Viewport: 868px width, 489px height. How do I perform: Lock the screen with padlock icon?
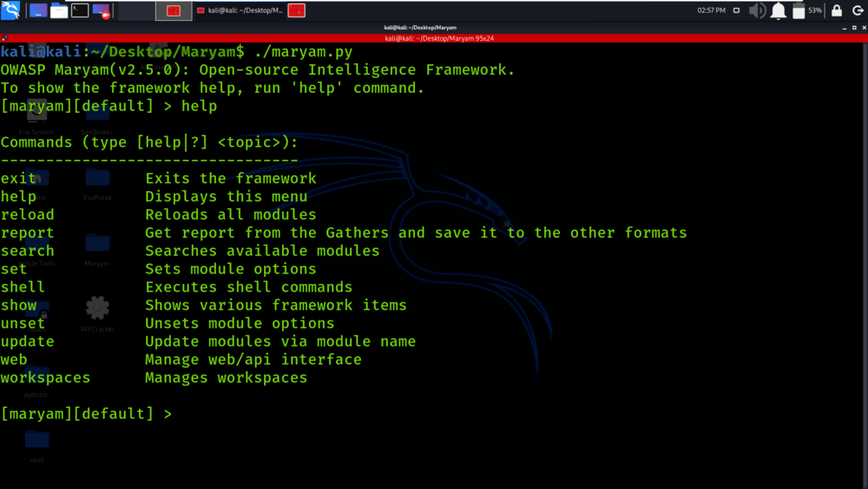coord(837,10)
